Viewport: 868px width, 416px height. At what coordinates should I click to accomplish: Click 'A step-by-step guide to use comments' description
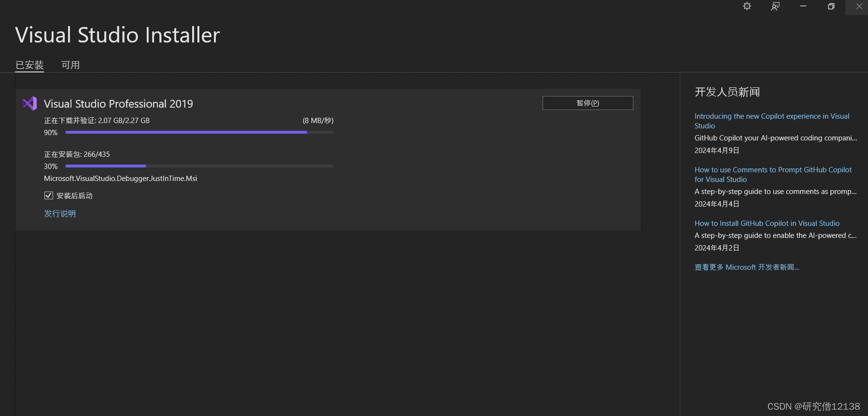pos(776,192)
